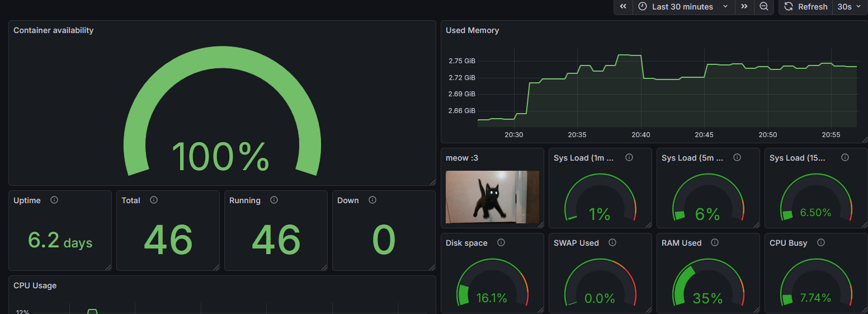Click the Disk space panel title
Viewport: 868px width, 314px height.
coord(466,243)
